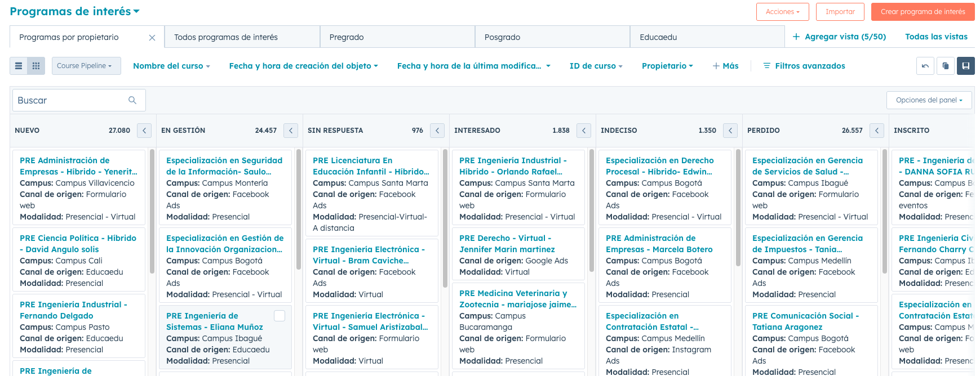Collapse the PERDIDO column
Image resolution: width=980 pixels, height=376 pixels.
click(x=877, y=131)
